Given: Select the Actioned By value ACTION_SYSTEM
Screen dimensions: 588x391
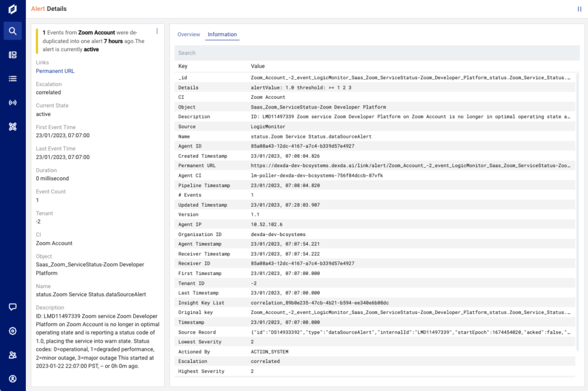Looking at the screenshot, I should 270,351.
